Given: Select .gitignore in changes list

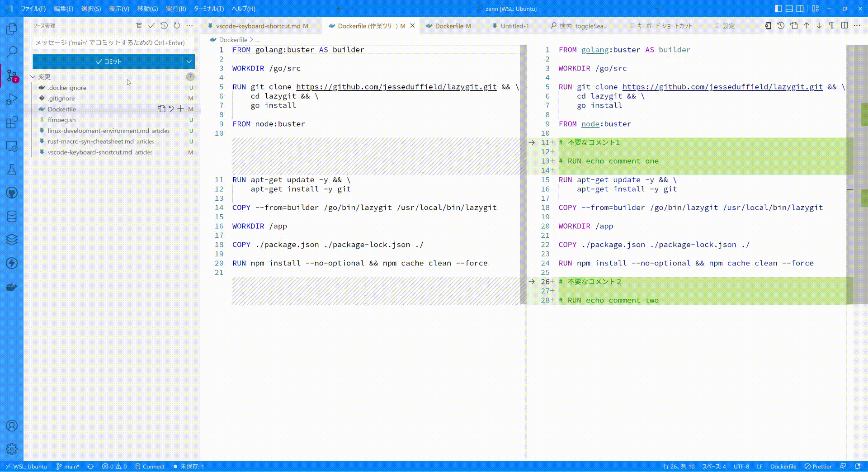Looking at the screenshot, I should tap(113, 98).
